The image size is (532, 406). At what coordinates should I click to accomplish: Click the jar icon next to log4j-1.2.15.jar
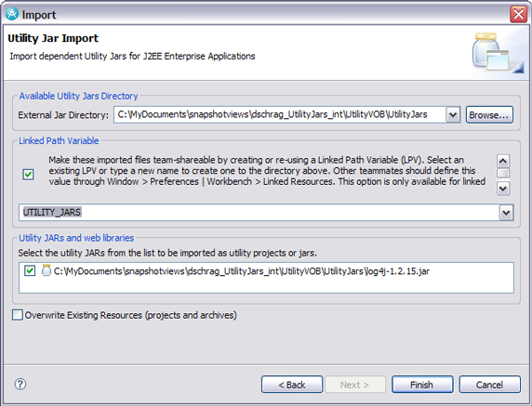click(x=47, y=270)
